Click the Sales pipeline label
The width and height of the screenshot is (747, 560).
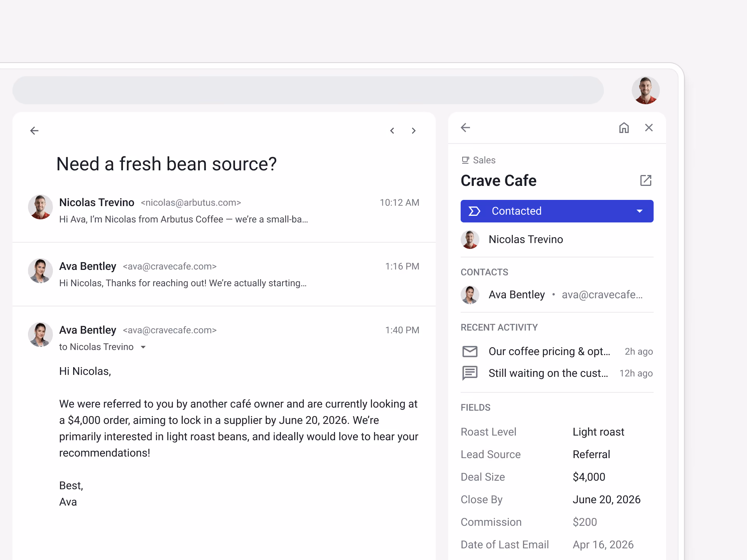[484, 160]
